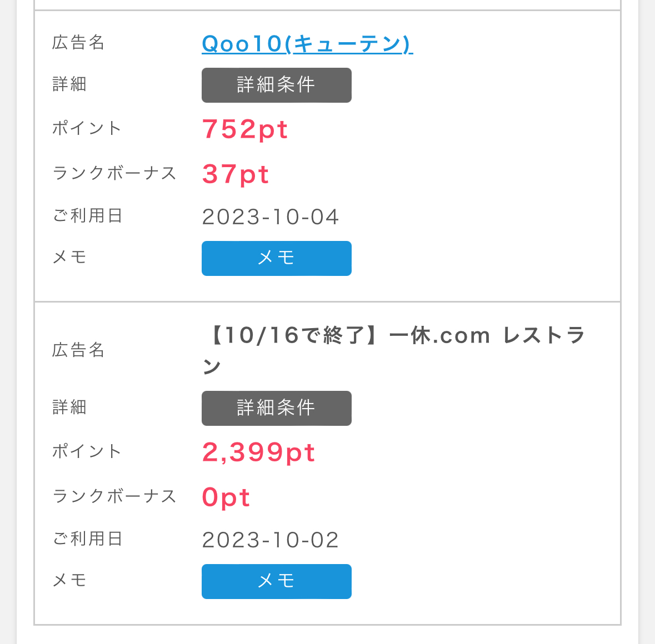The image size is (655, 644).
Task: Click the 0pt rank bonus value
Action: coord(226,497)
